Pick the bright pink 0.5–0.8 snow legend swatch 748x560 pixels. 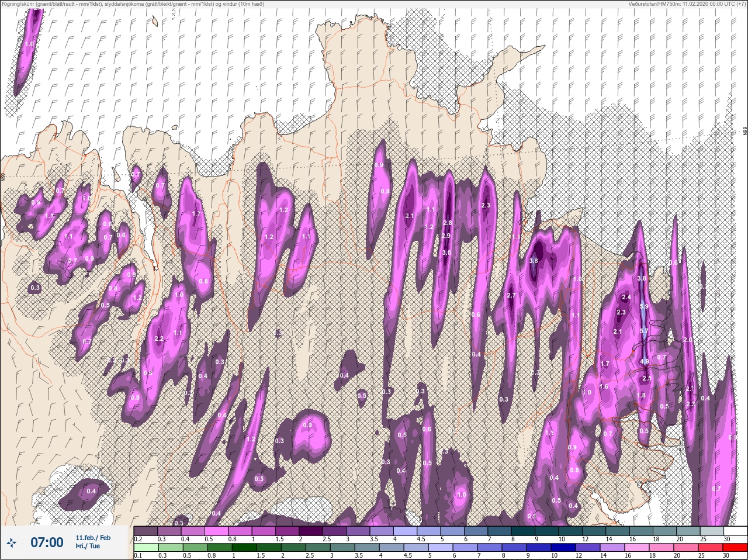tap(217, 531)
